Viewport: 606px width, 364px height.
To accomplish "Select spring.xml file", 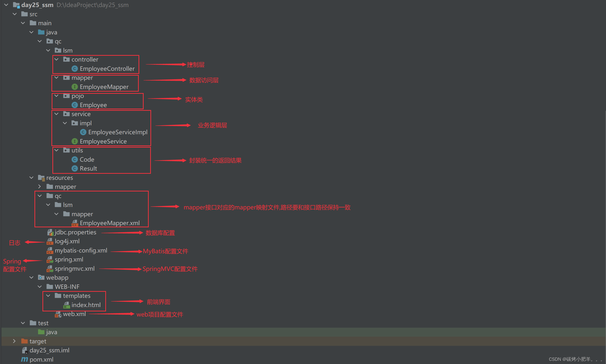I will pos(69,260).
